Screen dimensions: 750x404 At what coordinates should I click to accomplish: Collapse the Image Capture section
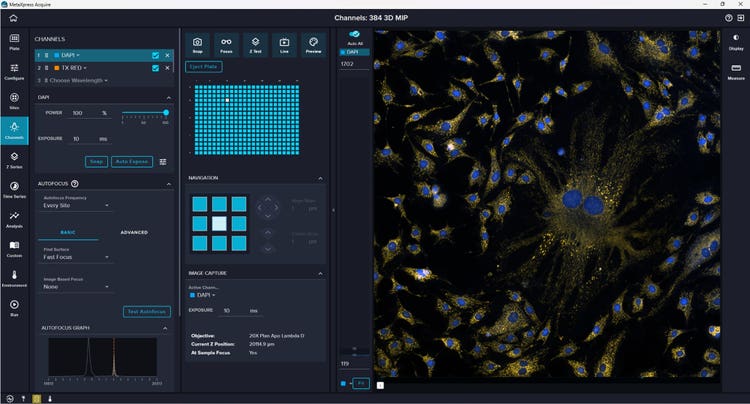coord(320,273)
